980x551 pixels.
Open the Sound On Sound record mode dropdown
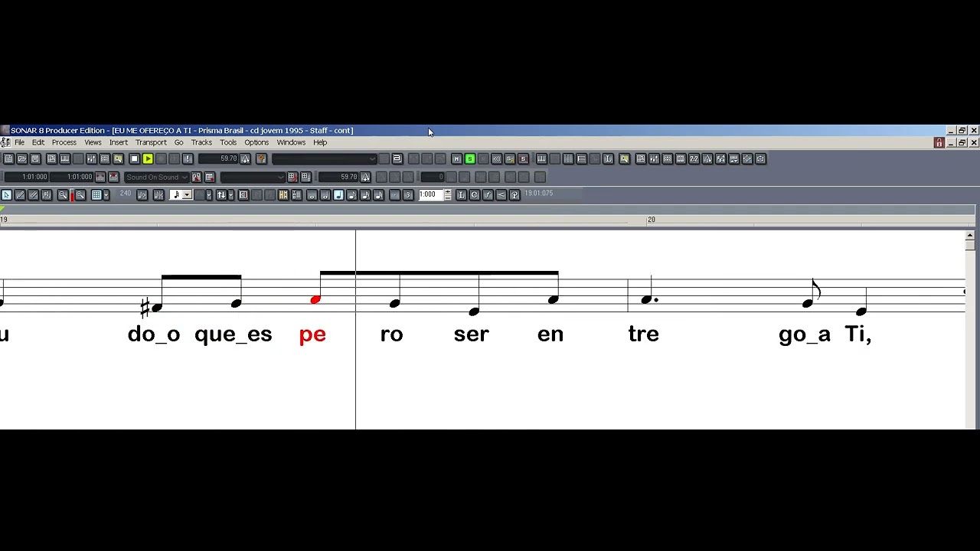coord(156,177)
